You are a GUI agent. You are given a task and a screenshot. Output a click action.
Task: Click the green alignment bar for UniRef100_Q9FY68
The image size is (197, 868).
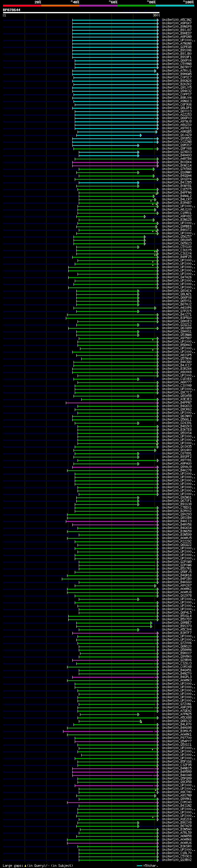[x=116, y=149]
